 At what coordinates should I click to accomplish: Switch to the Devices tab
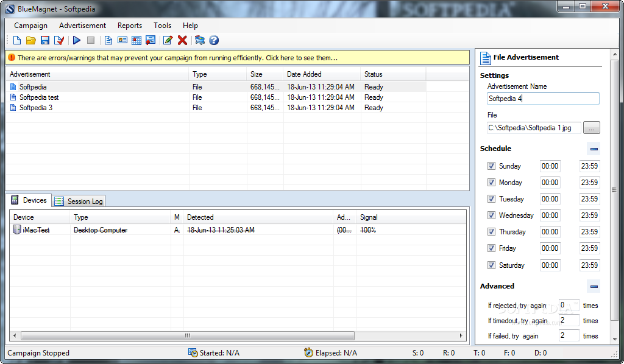29,200
